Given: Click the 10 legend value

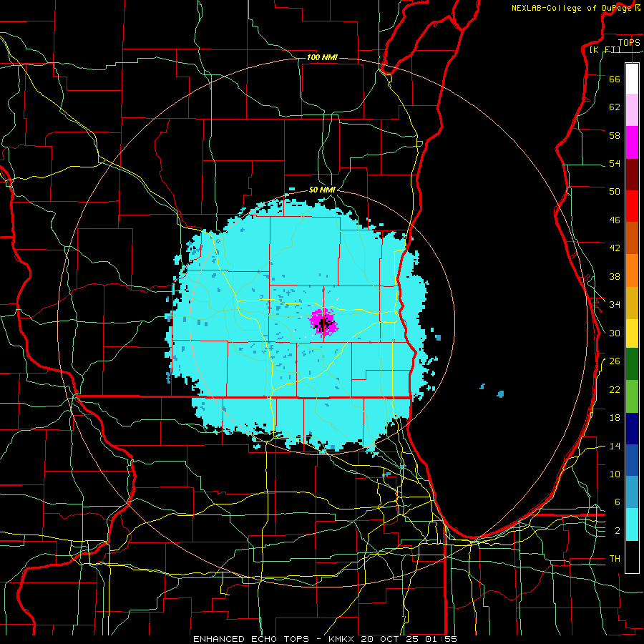Looking at the screenshot, I should (x=615, y=474).
